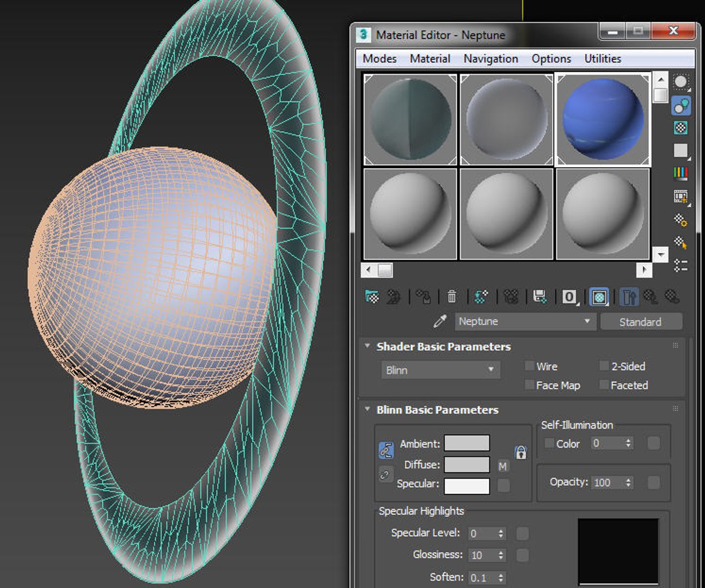Image resolution: width=705 pixels, height=588 pixels.
Task: Open the Navigation menu
Action: click(x=491, y=58)
